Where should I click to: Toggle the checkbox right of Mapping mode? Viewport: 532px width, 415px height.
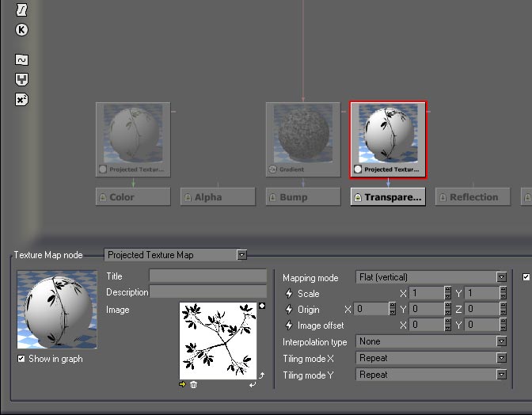[x=526, y=277]
